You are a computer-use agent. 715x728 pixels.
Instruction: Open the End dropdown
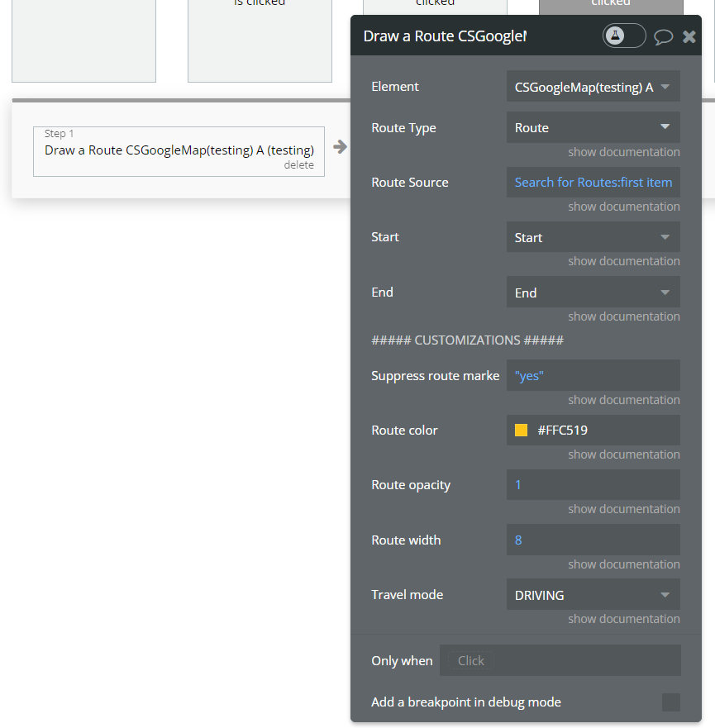pos(593,292)
